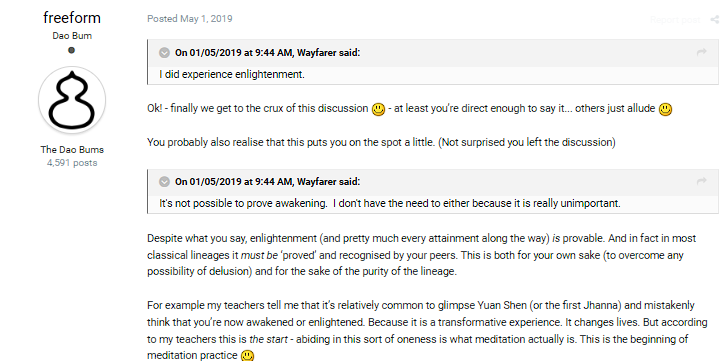The width and height of the screenshot is (728, 361).
Task: Open freeform's gourd avatar image
Action: 72,100
